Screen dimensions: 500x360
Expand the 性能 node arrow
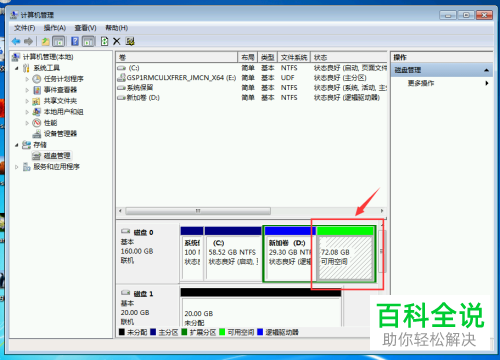click(x=27, y=123)
